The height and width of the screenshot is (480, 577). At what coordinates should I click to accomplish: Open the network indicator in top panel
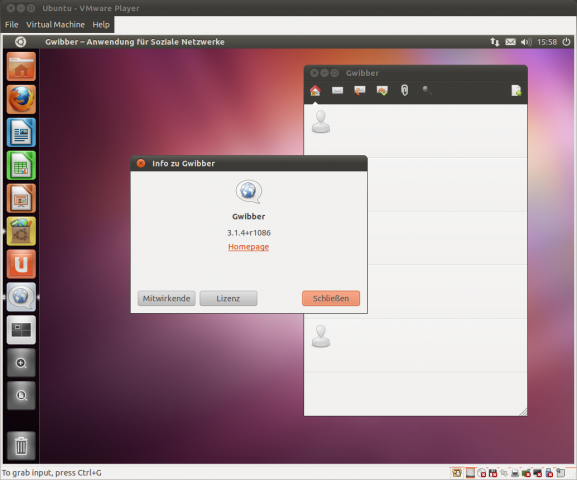pos(495,42)
